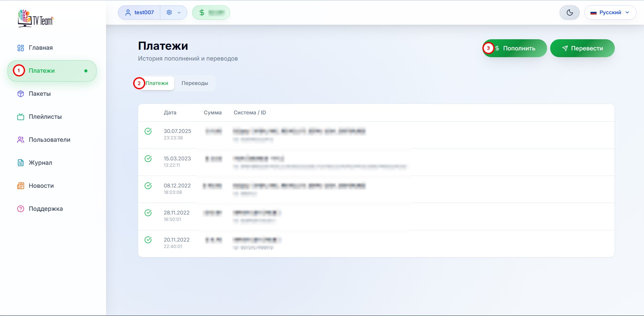The width and height of the screenshot is (644, 316).
Task: Expand the Русский language dropdown
Action: coord(610,13)
